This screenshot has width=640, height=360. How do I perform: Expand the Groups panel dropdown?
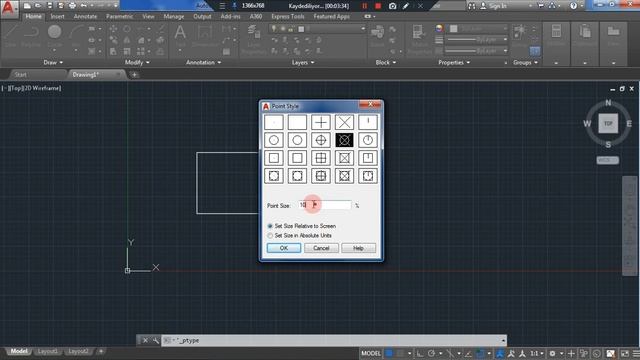tap(525, 62)
